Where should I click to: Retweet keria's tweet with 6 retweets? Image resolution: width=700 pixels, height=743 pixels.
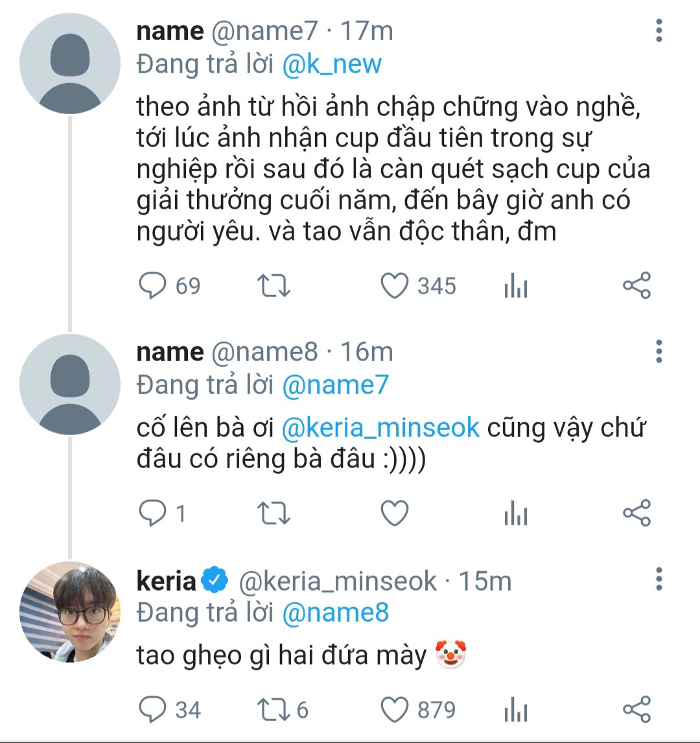[x=274, y=710]
